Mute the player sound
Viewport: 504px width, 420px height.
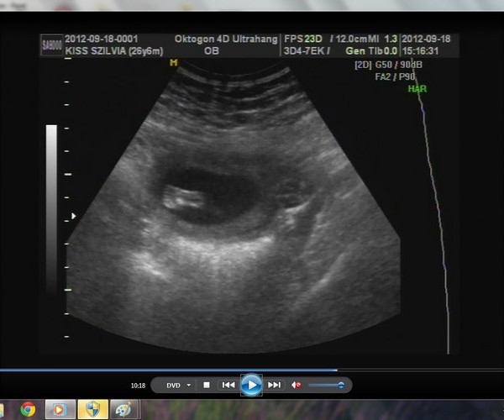(296, 385)
